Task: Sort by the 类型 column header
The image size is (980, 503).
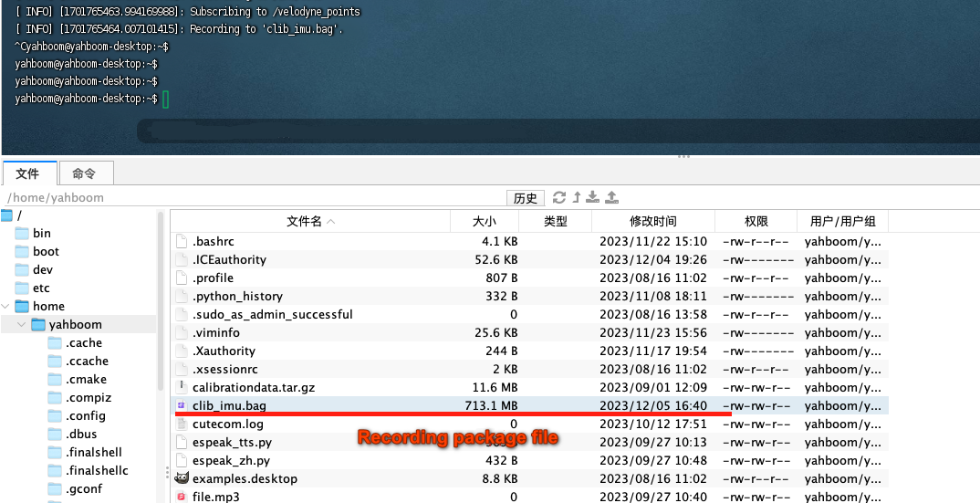Action: point(555,222)
